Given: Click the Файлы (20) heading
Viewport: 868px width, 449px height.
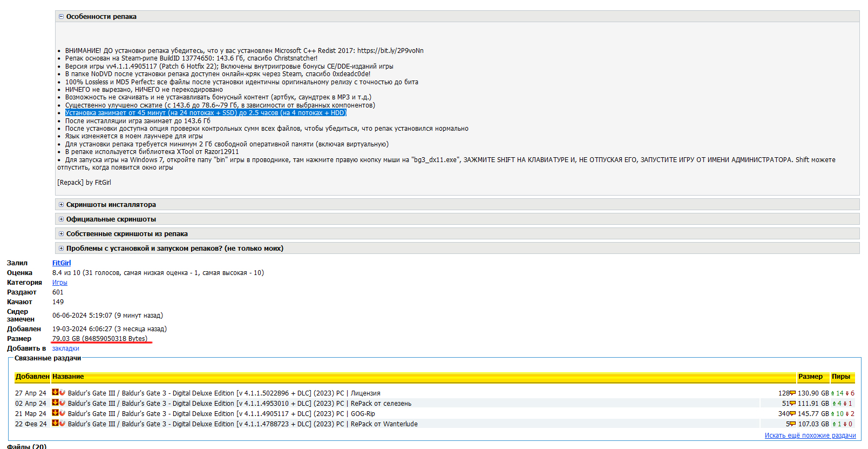Looking at the screenshot, I should point(26,446).
